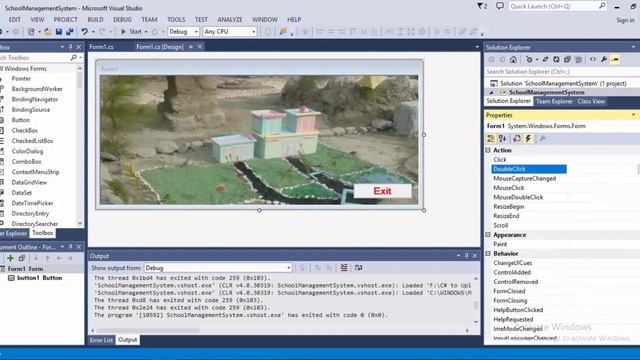Click the Undo arrow icon
This screenshot has width=640, height=360.
(84, 31)
